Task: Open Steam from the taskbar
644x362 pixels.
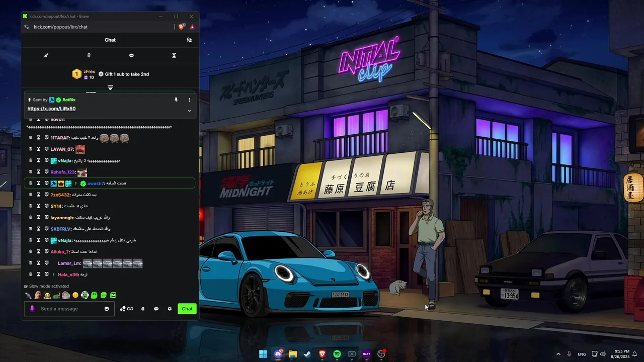Action: [x=307, y=354]
